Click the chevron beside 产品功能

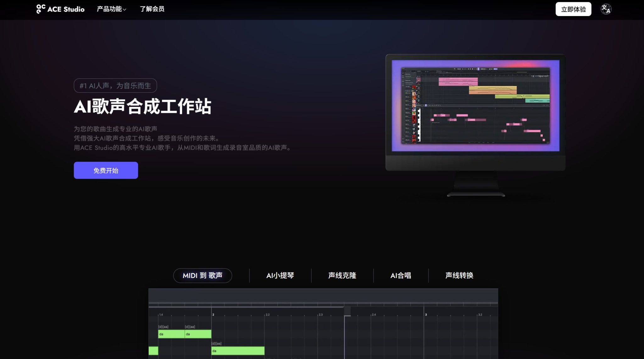125,10
